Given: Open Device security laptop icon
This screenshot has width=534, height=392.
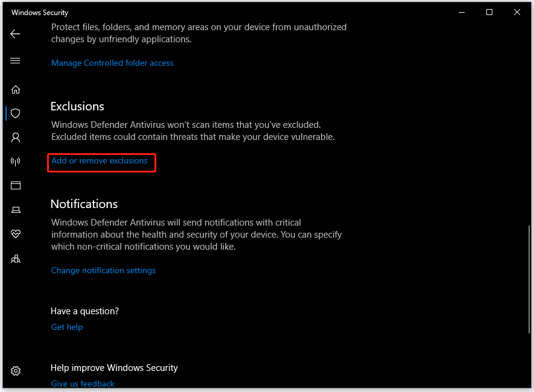Looking at the screenshot, I should tap(16, 210).
